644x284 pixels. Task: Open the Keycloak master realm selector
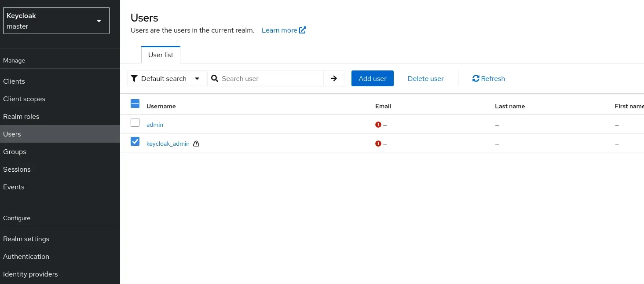pos(56,21)
